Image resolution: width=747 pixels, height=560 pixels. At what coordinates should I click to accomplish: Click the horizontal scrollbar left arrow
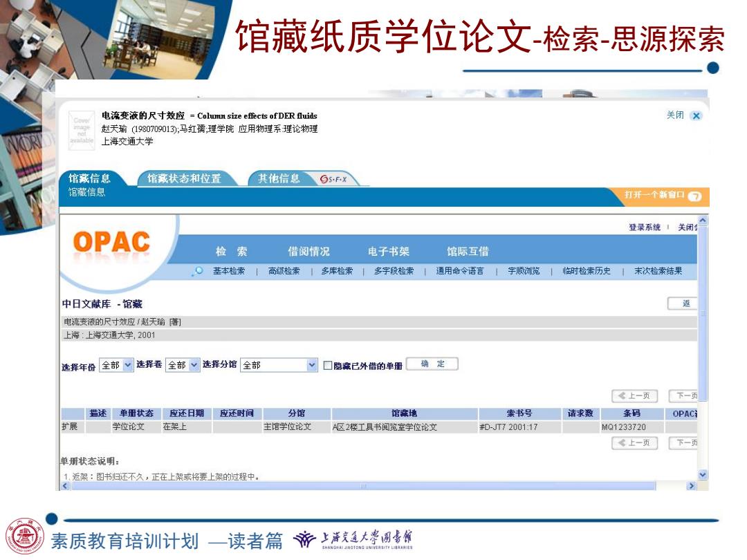pos(65,486)
